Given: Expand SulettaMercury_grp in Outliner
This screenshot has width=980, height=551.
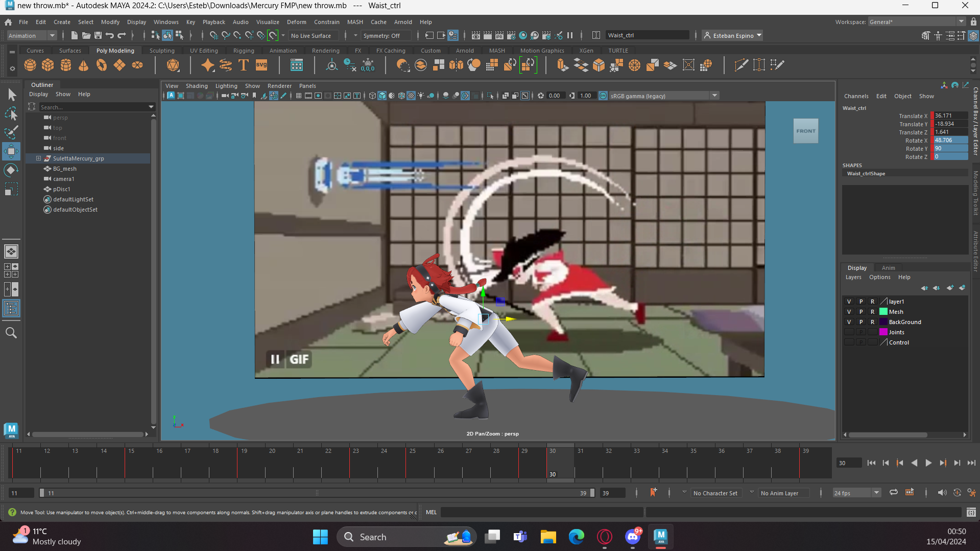Looking at the screenshot, I should pyautogui.click(x=38, y=158).
